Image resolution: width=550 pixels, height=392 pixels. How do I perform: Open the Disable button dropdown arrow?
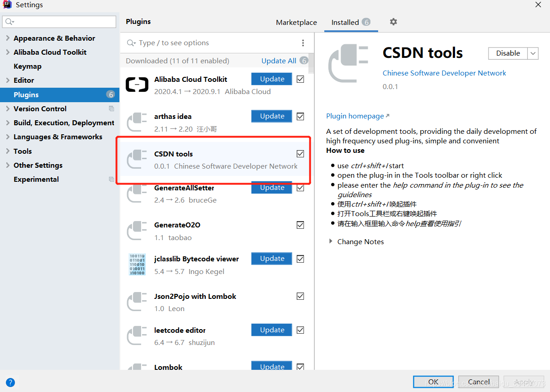(533, 53)
